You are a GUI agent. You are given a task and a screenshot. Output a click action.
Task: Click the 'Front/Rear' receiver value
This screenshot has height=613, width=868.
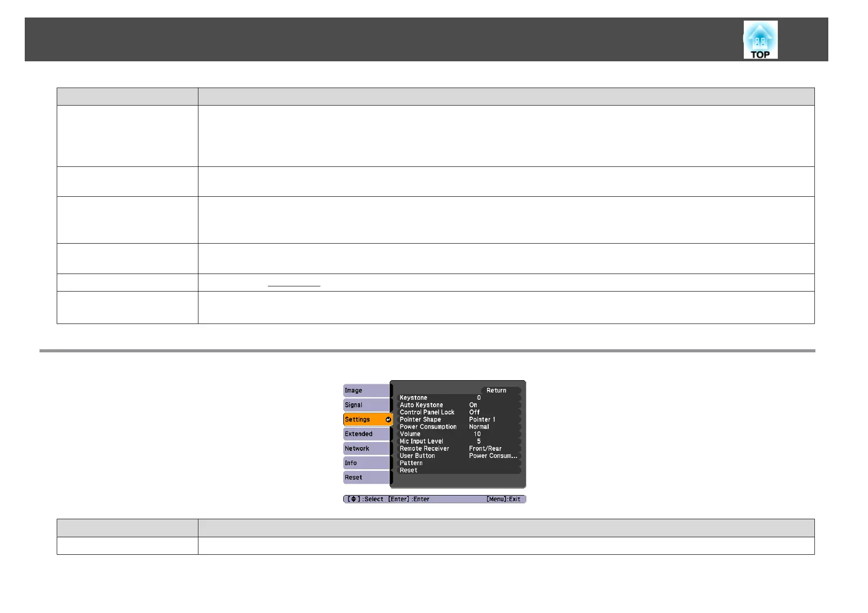click(485, 448)
